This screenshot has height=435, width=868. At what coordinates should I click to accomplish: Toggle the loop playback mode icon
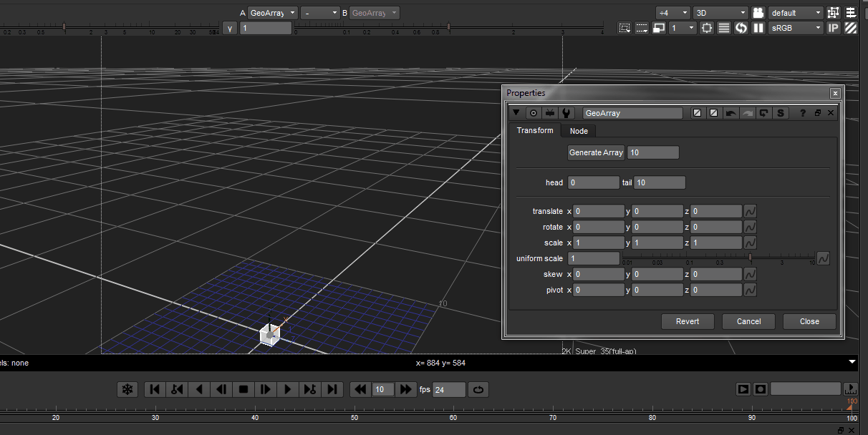pos(478,389)
